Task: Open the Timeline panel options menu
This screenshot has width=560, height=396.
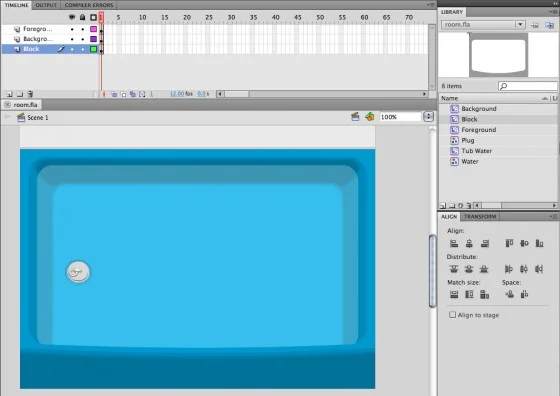Action: [431, 5]
